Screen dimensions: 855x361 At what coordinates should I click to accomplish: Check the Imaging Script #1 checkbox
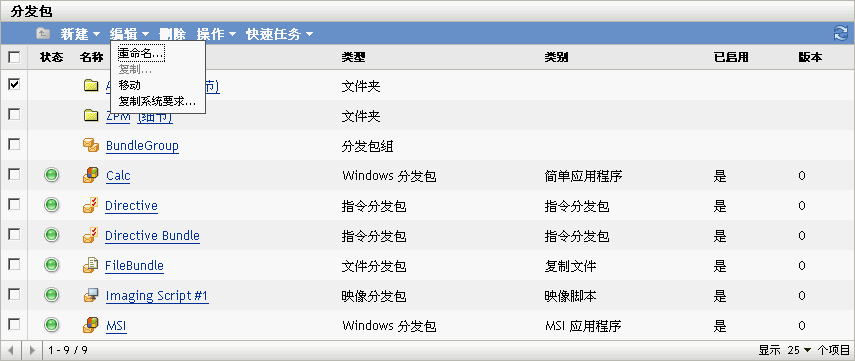14,294
